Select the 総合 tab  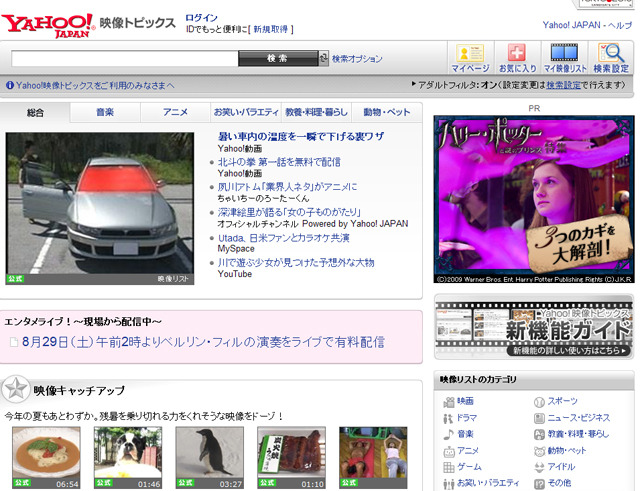[x=35, y=113]
